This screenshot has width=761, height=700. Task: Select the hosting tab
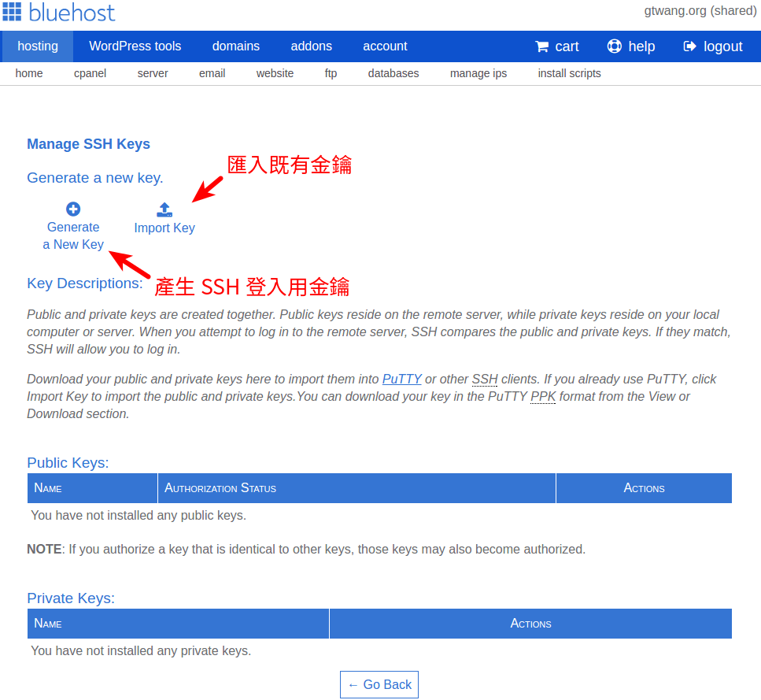click(36, 46)
